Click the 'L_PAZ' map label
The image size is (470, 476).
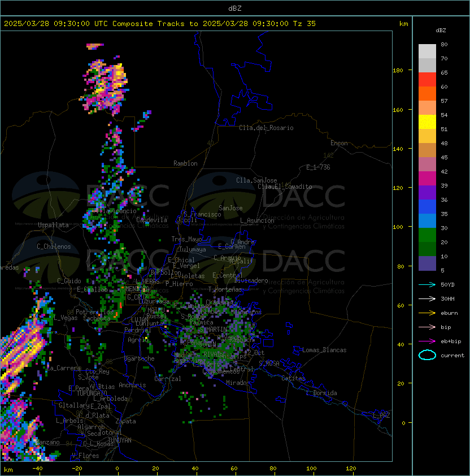coord(381,416)
